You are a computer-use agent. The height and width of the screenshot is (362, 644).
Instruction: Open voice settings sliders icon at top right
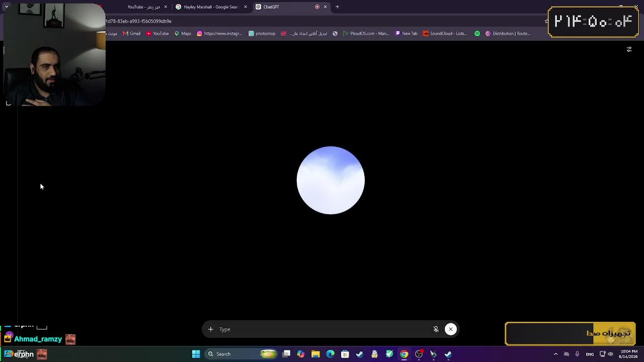click(629, 49)
